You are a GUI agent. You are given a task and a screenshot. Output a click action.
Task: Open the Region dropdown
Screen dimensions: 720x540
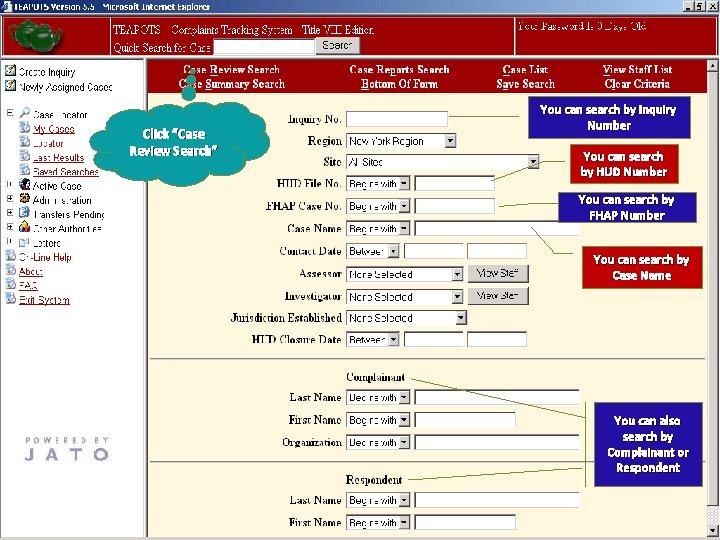point(450,141)
